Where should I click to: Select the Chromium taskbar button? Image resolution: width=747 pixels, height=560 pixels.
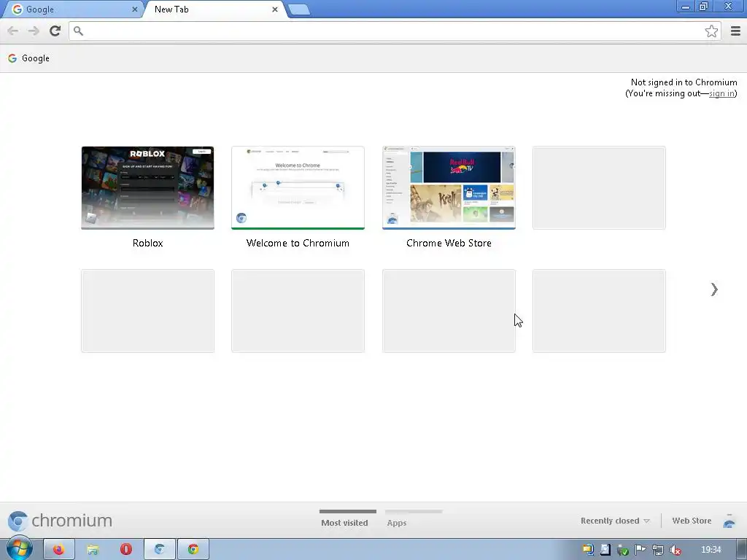pos(160,550)
